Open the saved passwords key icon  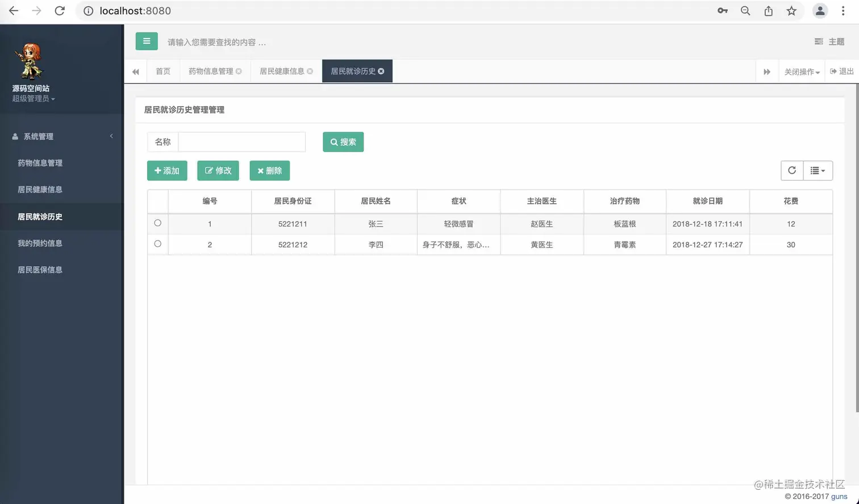723,11
